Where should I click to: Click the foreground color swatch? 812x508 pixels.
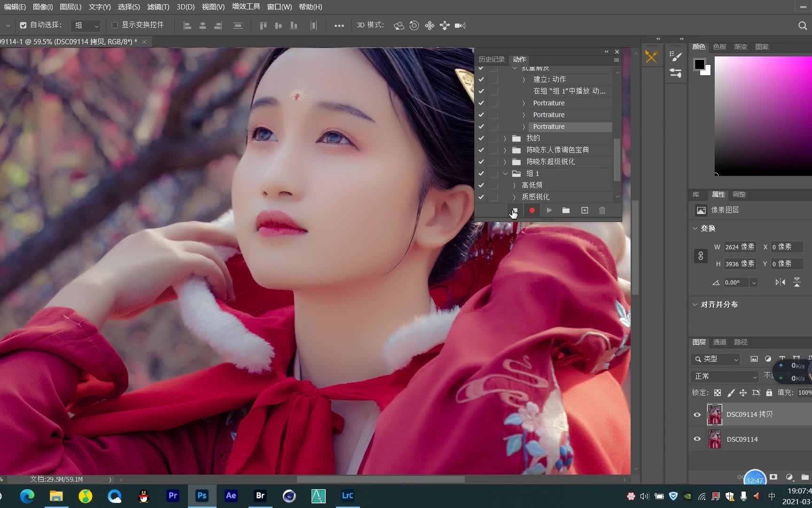point(699,64)
